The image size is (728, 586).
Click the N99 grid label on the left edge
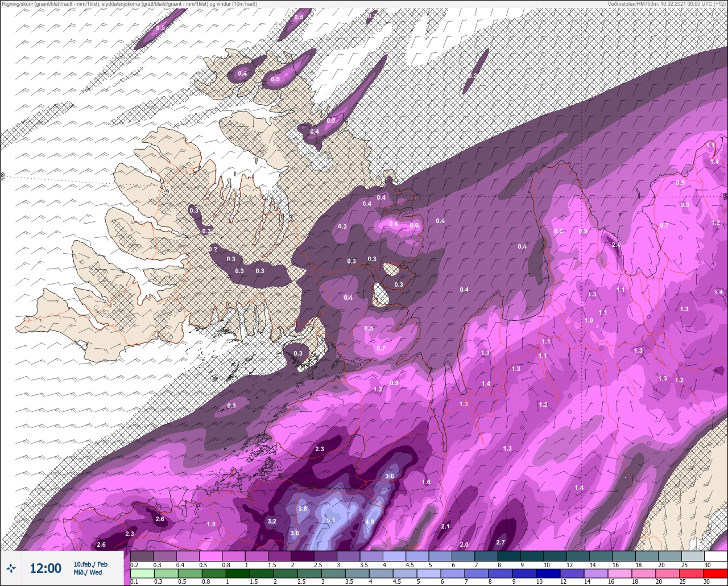click(x=3, y=177)
